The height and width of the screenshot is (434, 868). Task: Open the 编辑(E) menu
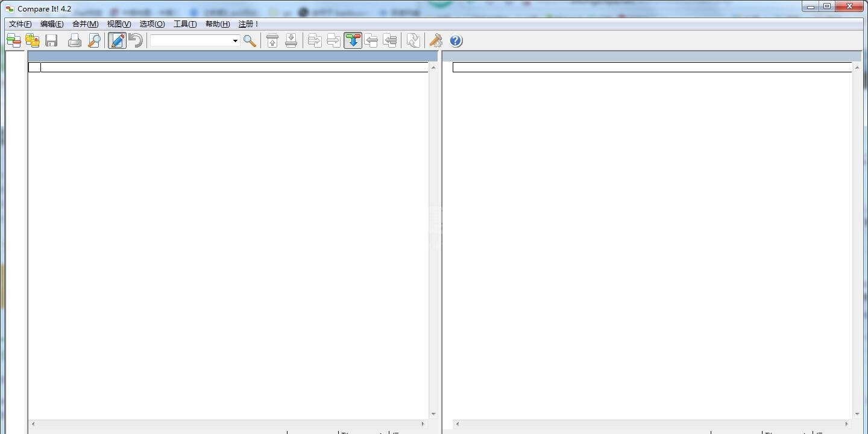tap(52, 24)
